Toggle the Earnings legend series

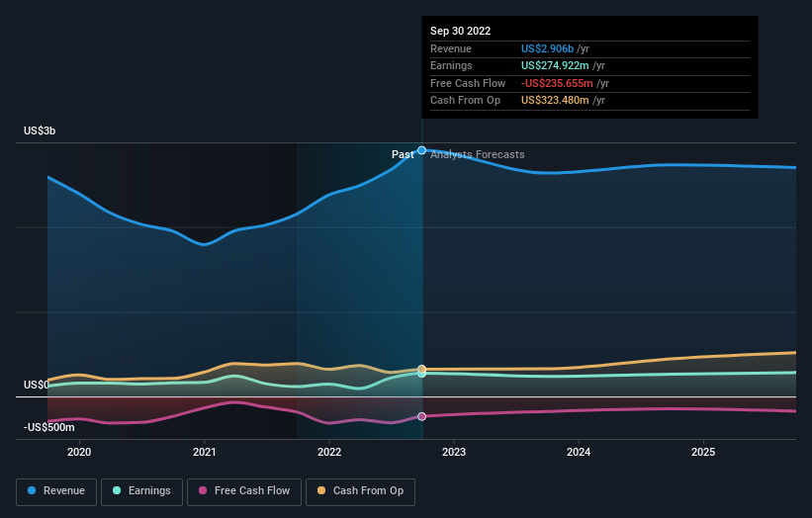coord(141,491)
